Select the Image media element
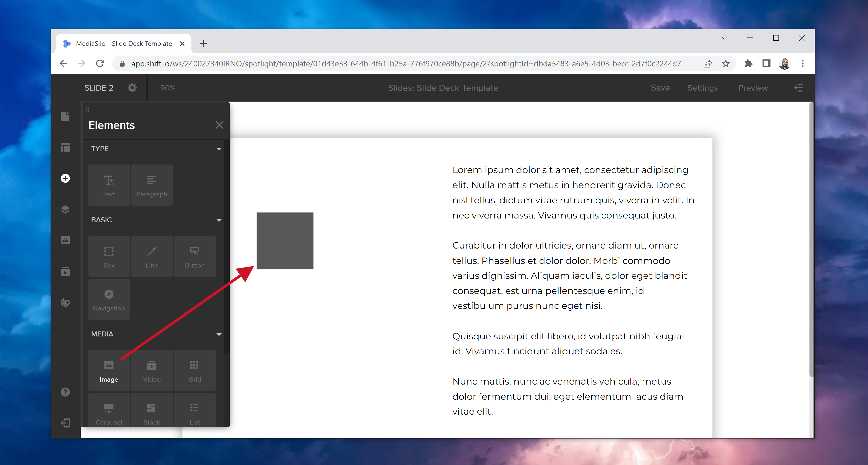Screen dimensions: 868x465 click(x=109, y=370)
